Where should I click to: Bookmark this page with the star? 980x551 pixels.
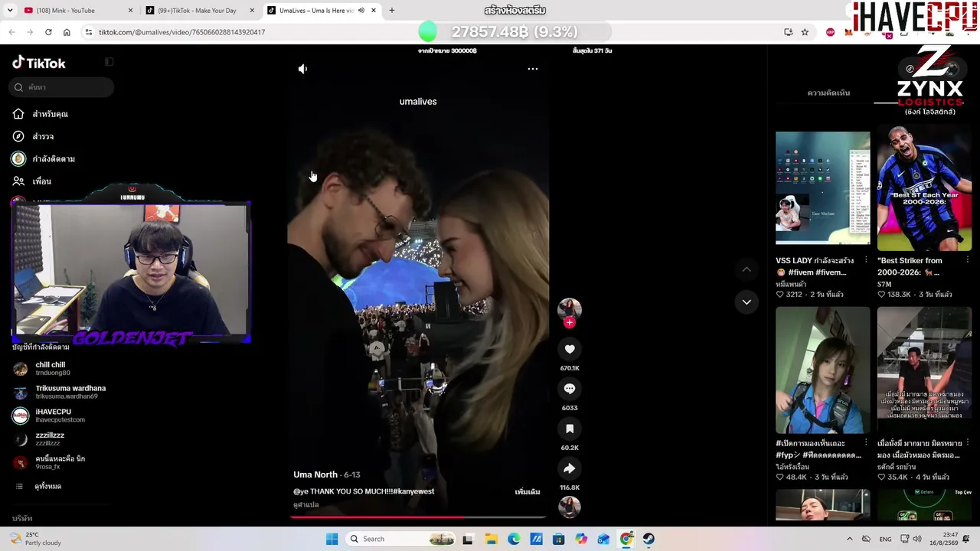pyautogui.click(x=805, y=32)
